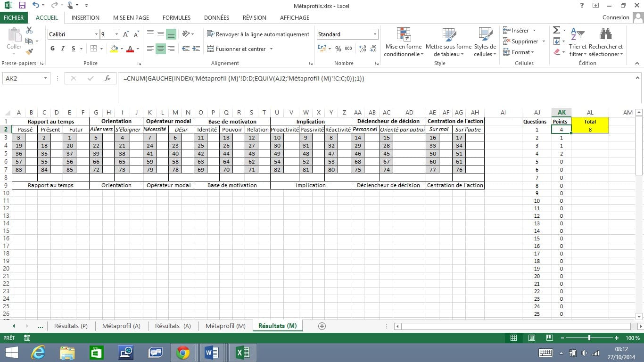Open the Name Box dropdown showing AK2
This screenshot has height=362, width=644.
pos(46,78)
